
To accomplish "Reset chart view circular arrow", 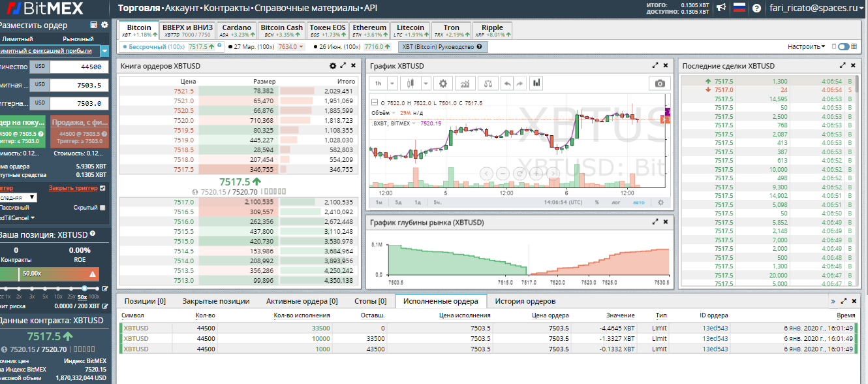I will [x=519, y=173].
